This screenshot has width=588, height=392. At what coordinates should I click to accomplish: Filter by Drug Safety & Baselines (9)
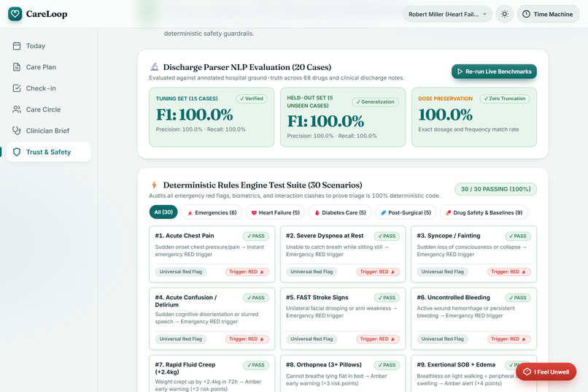[x=484, y=212]
